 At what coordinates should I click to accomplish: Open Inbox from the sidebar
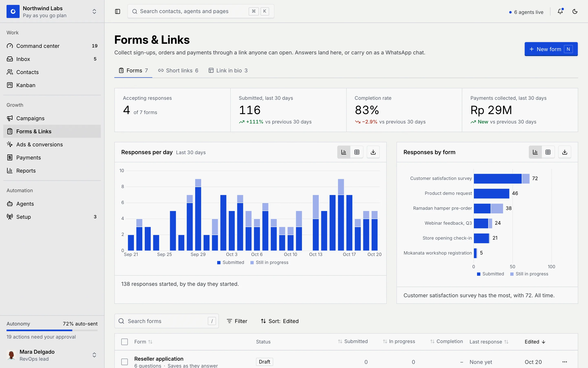[x=52, y=59]
